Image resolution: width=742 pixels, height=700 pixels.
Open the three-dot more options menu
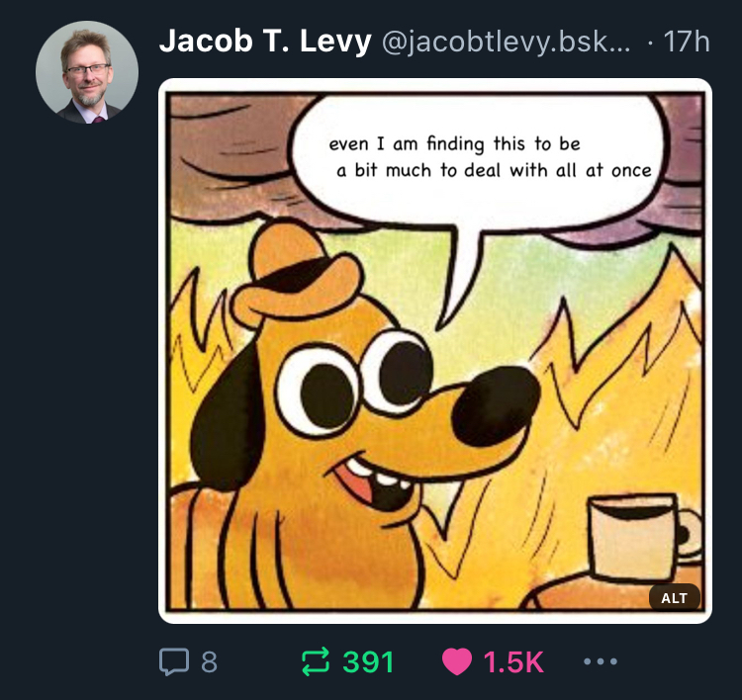click(601, 661)
